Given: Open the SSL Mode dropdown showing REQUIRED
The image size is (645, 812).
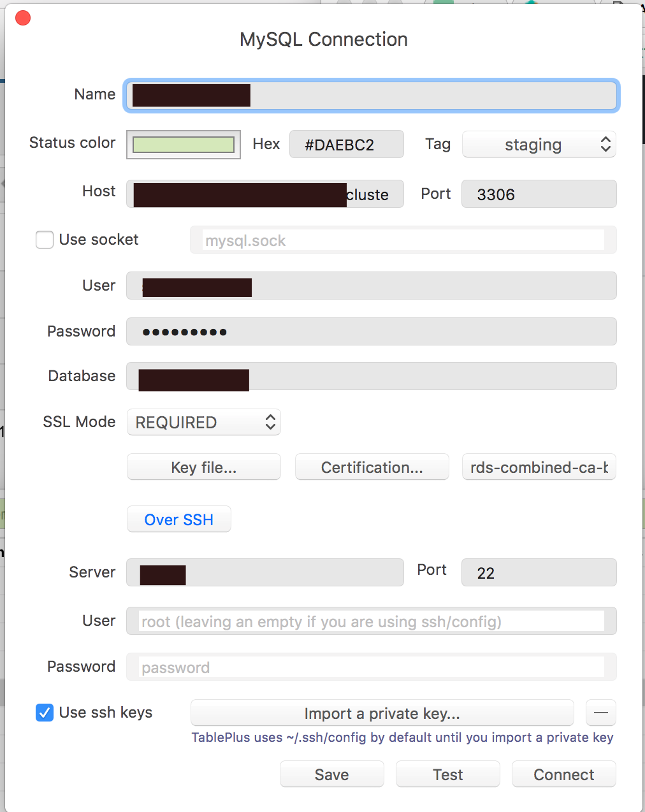Looking at the screenshot, I should (x=203, y=422).
